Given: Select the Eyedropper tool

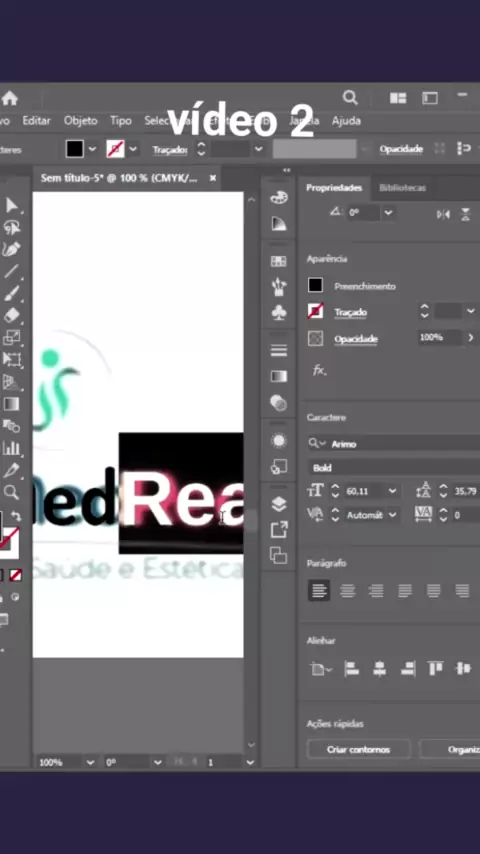Looking at the screenshot, I should 11,469.
